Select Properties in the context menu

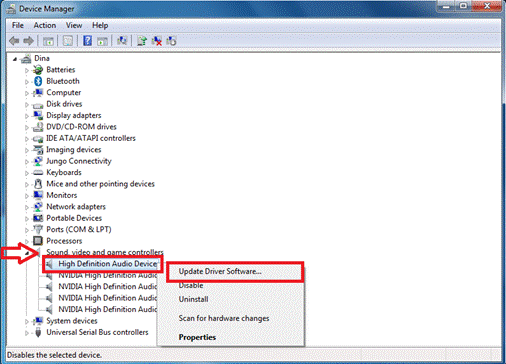(197, 337)
